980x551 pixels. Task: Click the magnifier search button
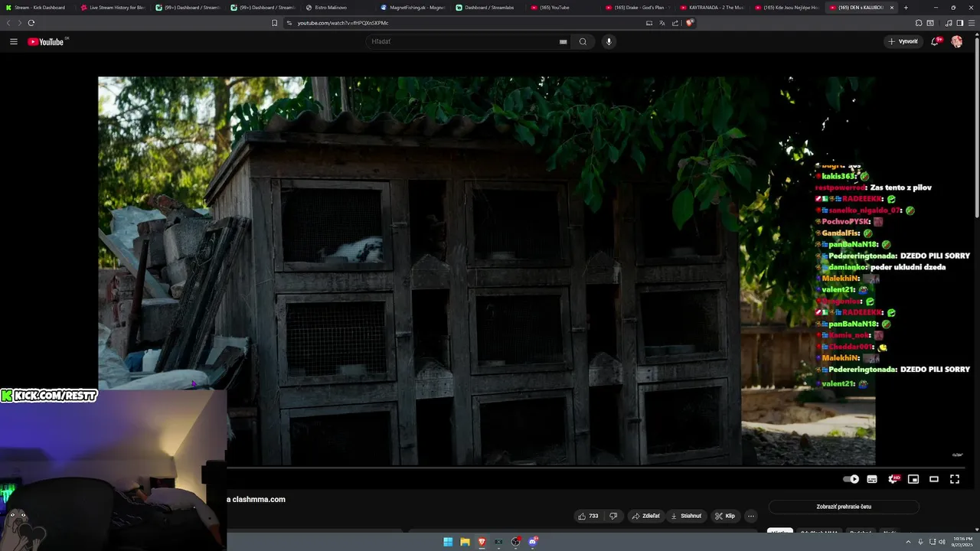pyautogui.click(x=583, y=41)
